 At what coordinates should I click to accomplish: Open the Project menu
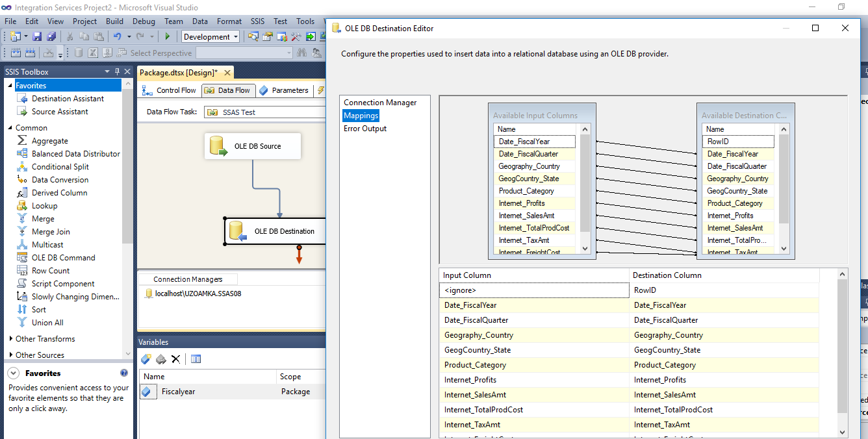84,21
